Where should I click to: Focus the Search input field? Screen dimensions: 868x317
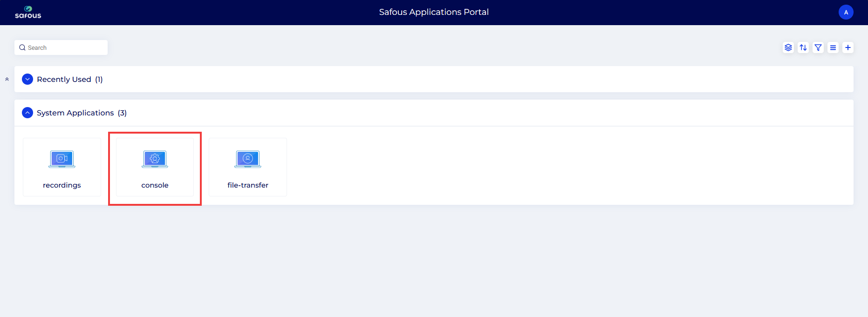tap(65, 47)
